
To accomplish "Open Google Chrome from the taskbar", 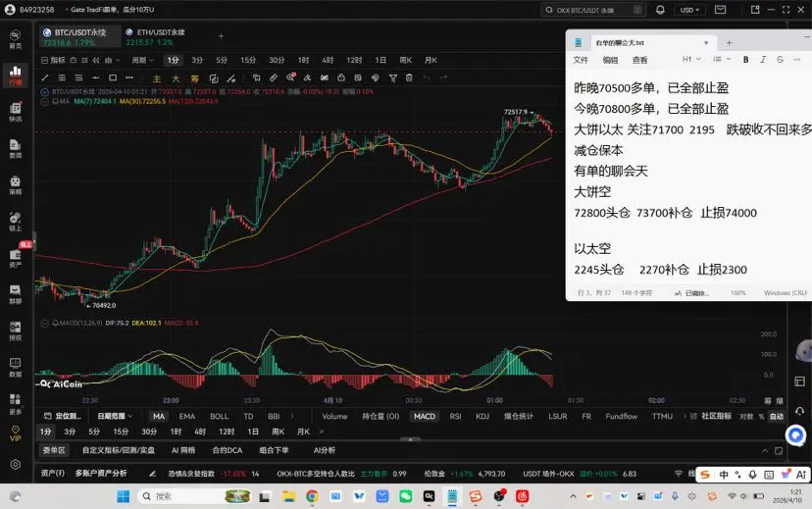I will click(x=312, y=496).
